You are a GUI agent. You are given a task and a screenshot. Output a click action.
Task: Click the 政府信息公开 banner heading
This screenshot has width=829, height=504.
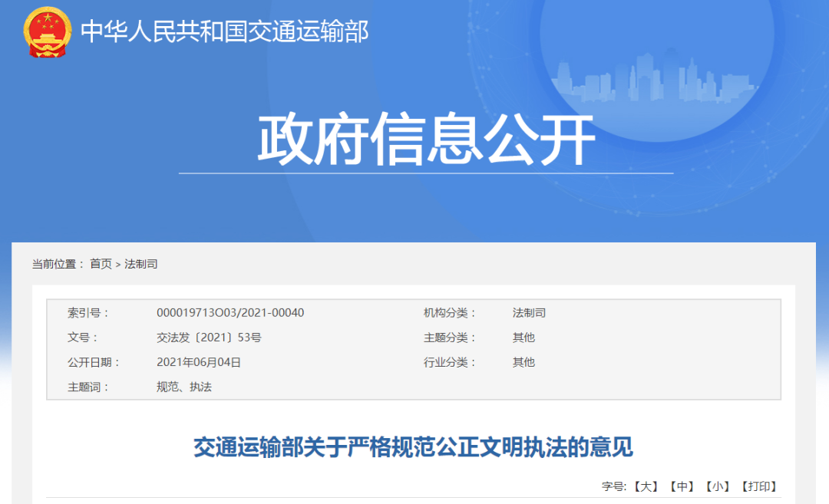[426, 139]
